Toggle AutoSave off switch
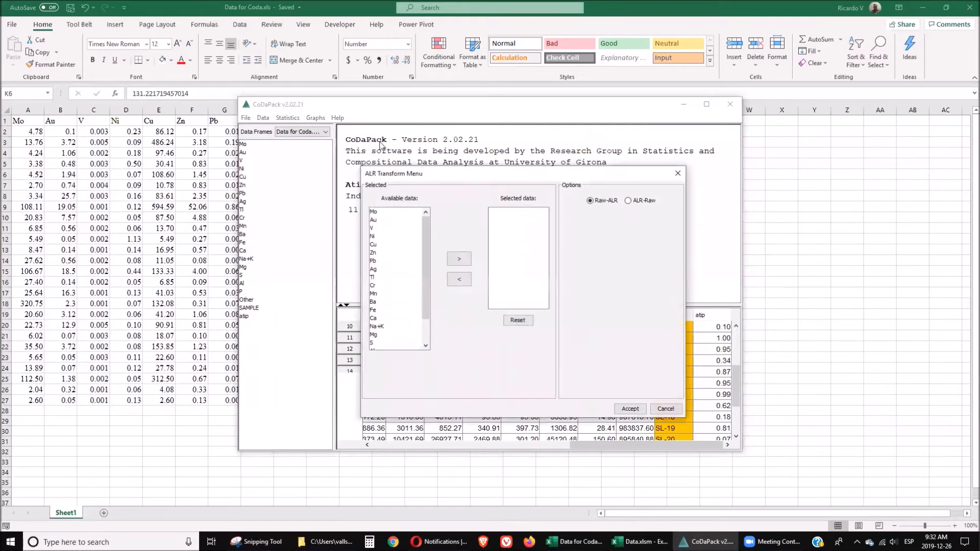Viewport: 980px width, 551px height. click(x=49, y=8)
